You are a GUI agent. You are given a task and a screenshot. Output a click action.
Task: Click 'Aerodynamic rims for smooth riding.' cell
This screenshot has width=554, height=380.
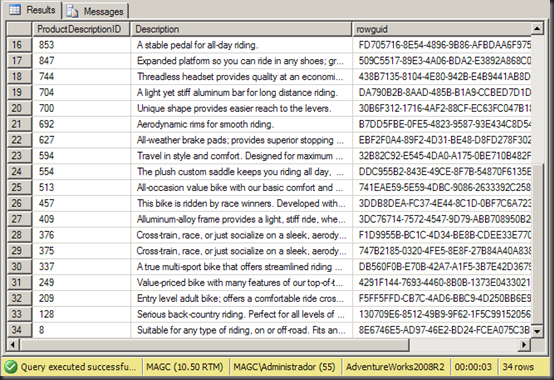pos(241,124)
